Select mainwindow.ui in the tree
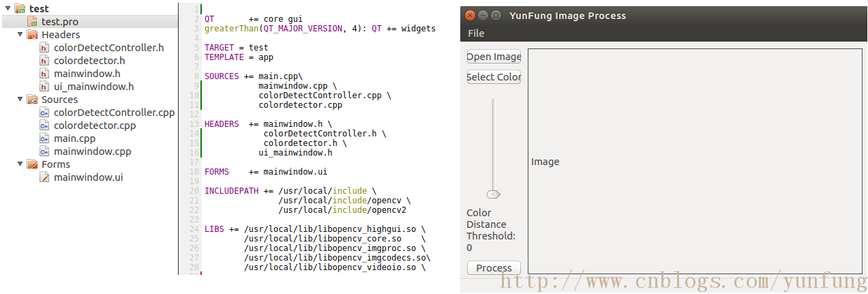Image resolution: width=868 pixels, height=294 pixels. point(89,177)
